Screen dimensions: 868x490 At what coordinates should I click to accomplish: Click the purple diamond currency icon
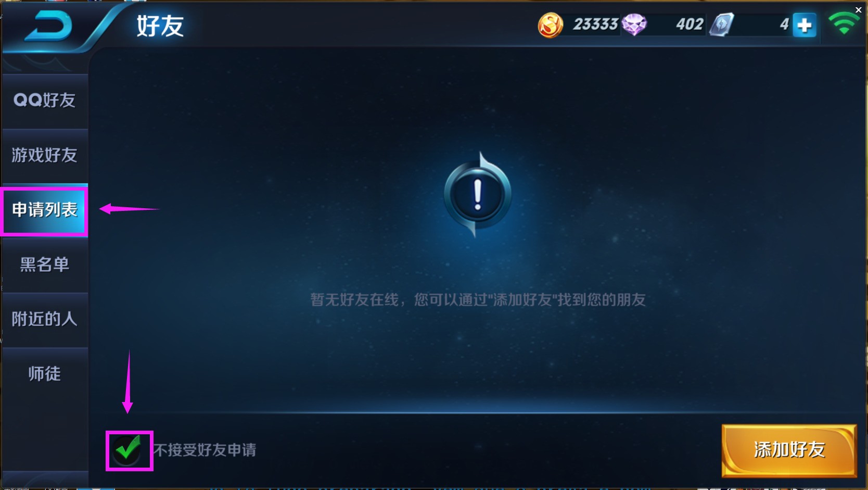(634, 24)
